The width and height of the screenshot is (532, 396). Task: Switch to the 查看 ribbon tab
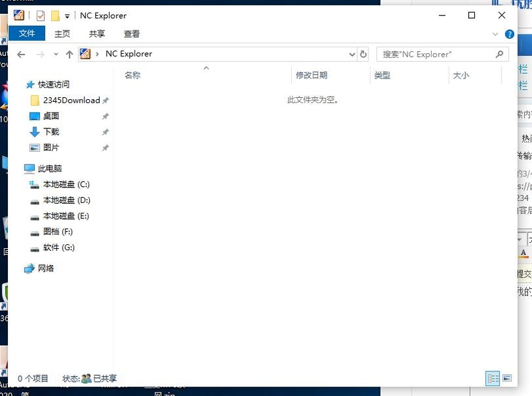click(132, 34)
